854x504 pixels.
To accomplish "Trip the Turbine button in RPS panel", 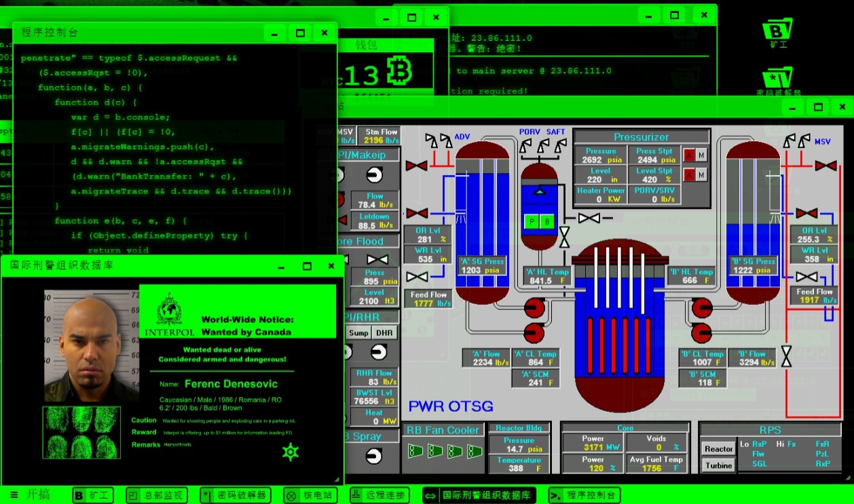I will click(x=718, y=465).
